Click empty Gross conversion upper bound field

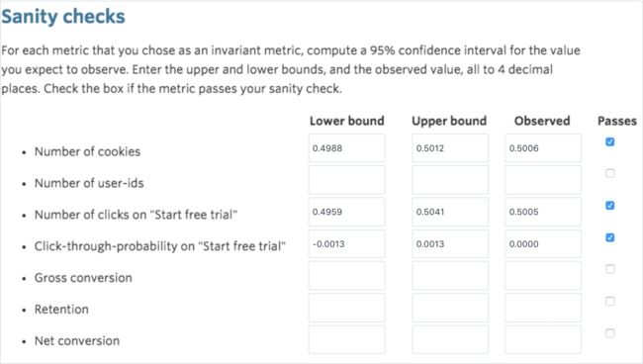[x=450, y=275]
